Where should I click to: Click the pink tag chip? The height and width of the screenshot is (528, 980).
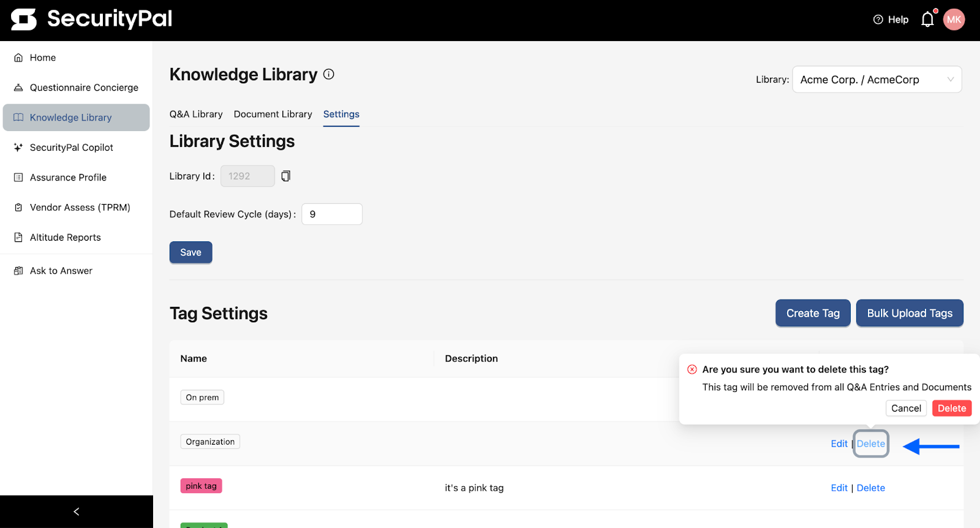point(202,486)
